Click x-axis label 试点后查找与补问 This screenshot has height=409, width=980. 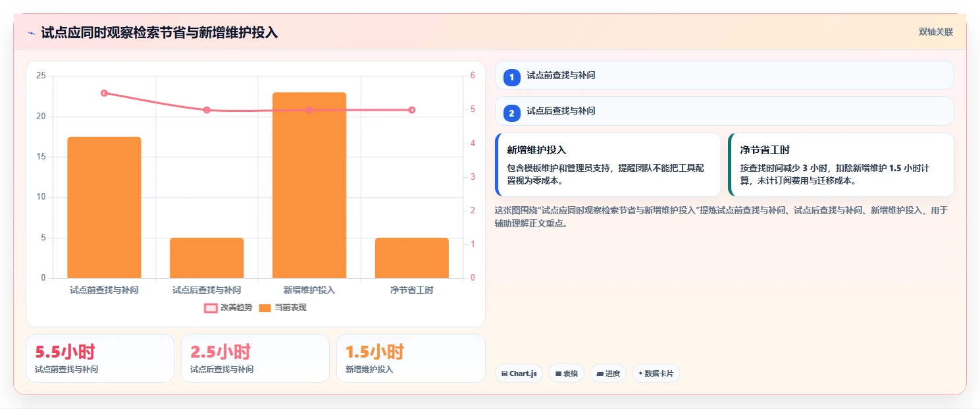(x=207, y=290)
